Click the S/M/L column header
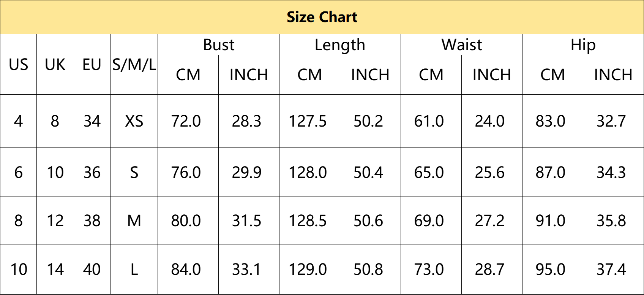The image size is (644, 295). tap(134, 64)
